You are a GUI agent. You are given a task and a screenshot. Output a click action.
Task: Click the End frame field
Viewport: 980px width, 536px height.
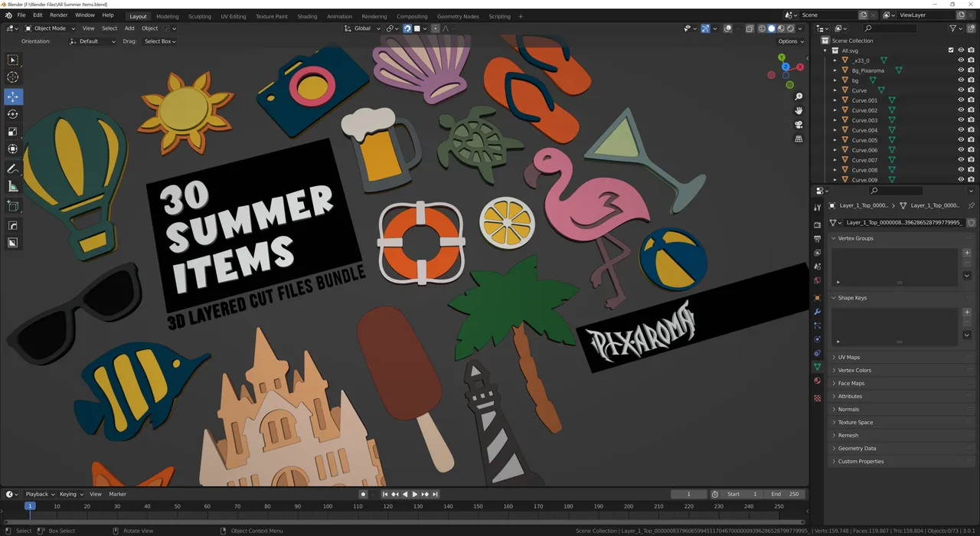coord(785,494)
